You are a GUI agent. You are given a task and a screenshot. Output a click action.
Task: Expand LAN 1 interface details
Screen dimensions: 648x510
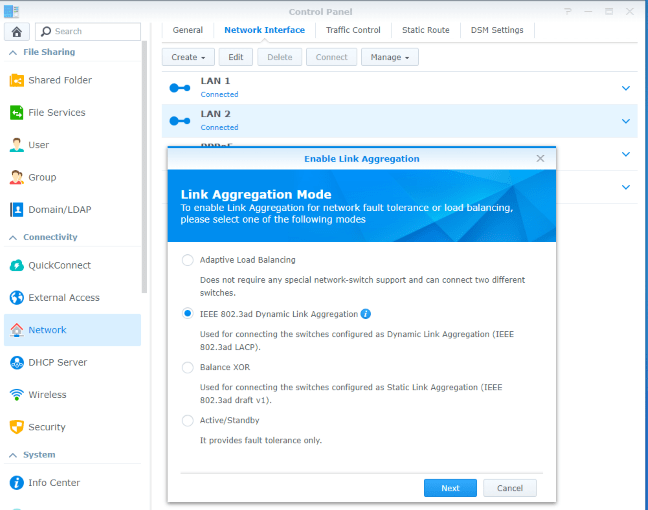click(626, 88)
